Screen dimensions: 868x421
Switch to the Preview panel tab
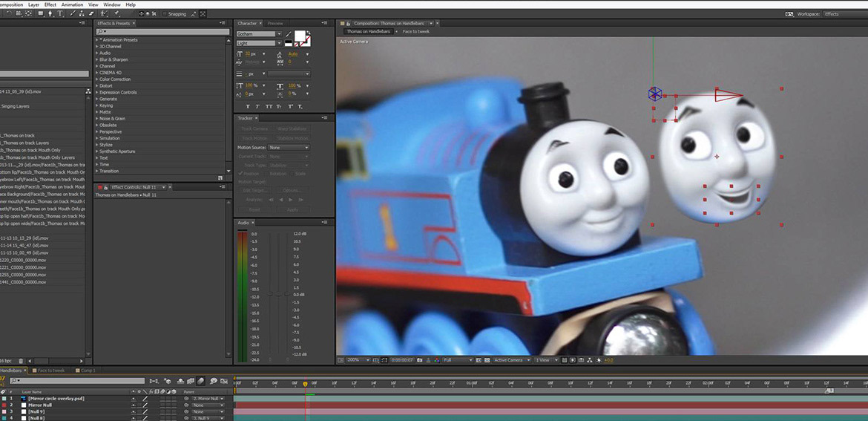point(275,23)
